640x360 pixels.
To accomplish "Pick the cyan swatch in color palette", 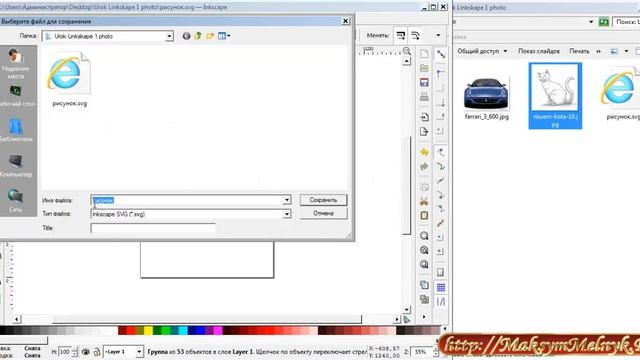I will tap(183, 330).
